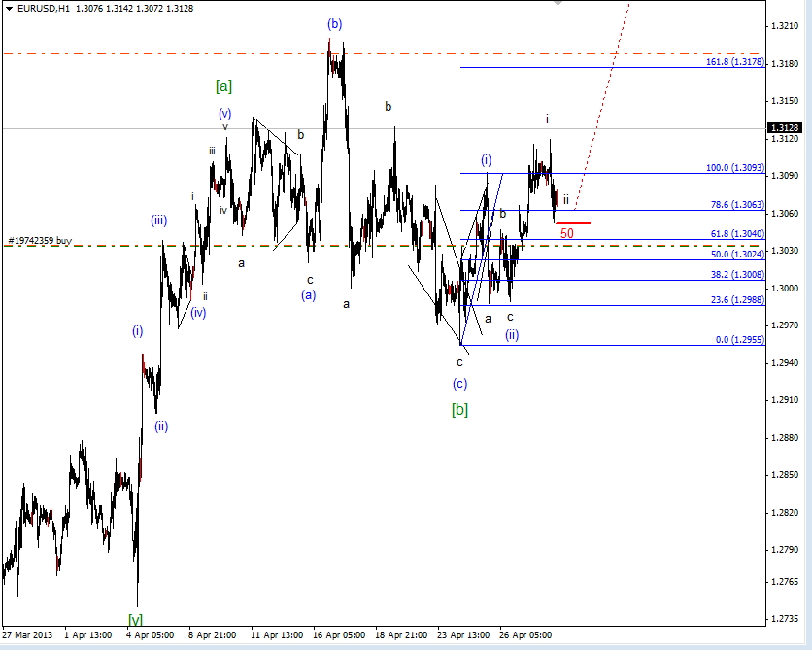Click the 1.3060 price axis label

pos(785,213)
